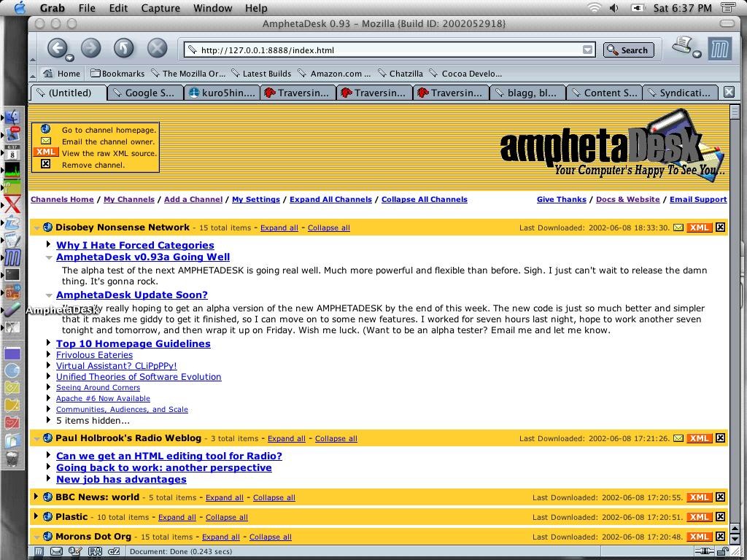Click the vertical scrollbar down arrow
Viewport: 747px width, 560px height.
[x=734, y=537]
